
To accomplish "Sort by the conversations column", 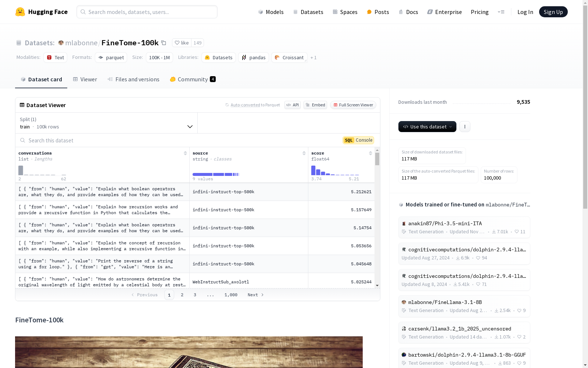I will 185,153.
